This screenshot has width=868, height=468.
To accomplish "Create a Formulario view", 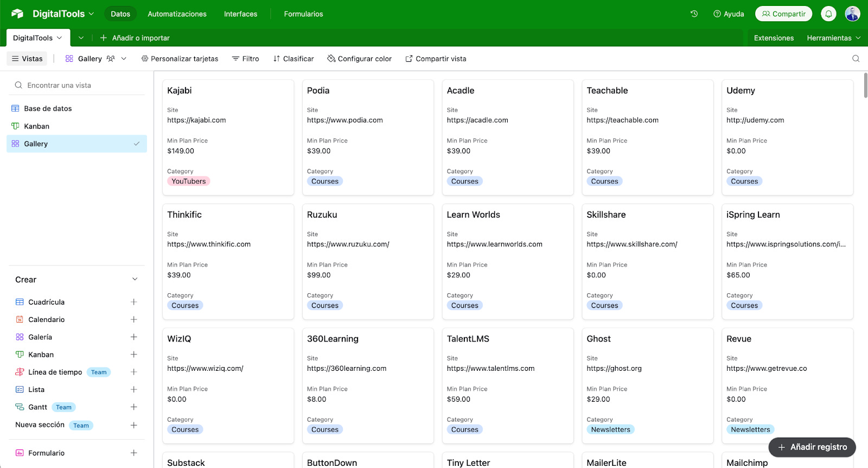I will [46, 453].
